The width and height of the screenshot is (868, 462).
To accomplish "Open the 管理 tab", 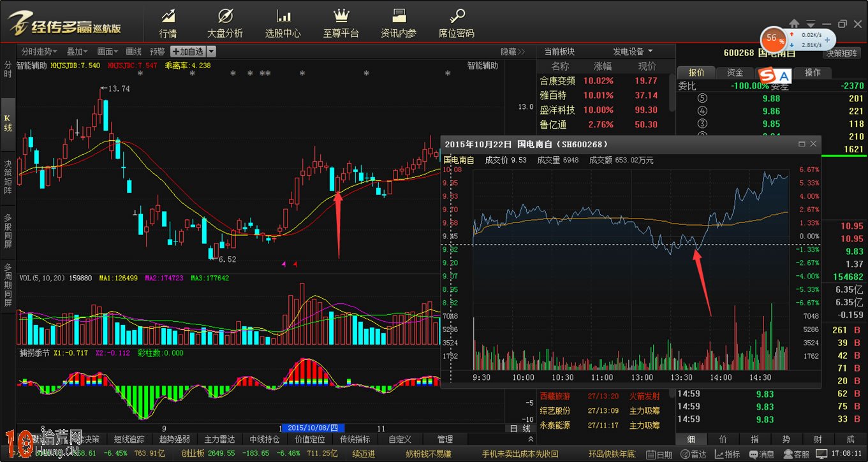I will (445, 440).
